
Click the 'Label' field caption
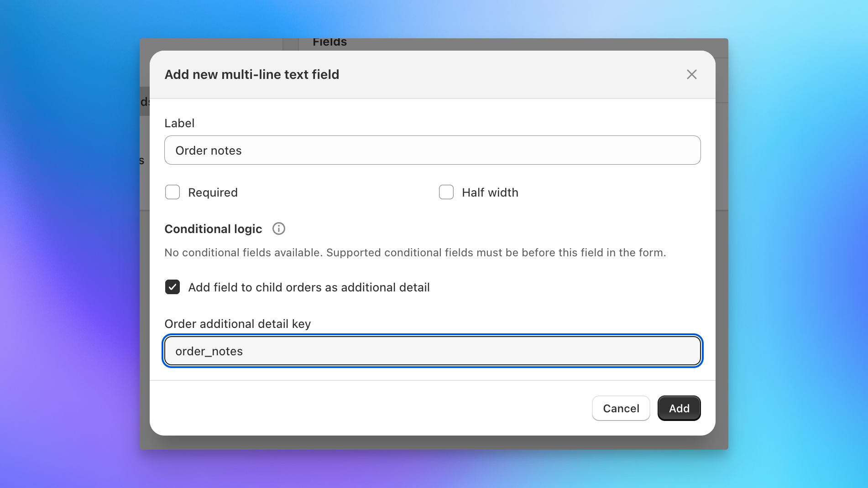[179, 123]
